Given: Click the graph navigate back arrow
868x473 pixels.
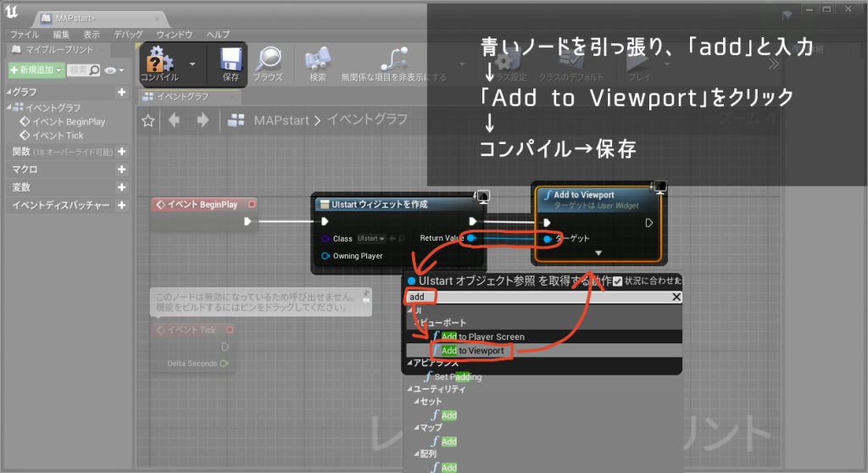Looking at the screenshot, I should pos(174,120).
